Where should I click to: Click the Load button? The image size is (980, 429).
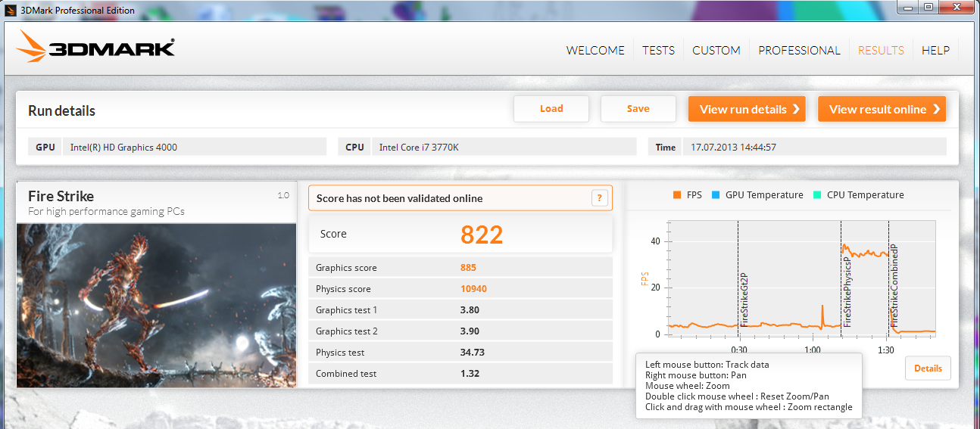551,109
